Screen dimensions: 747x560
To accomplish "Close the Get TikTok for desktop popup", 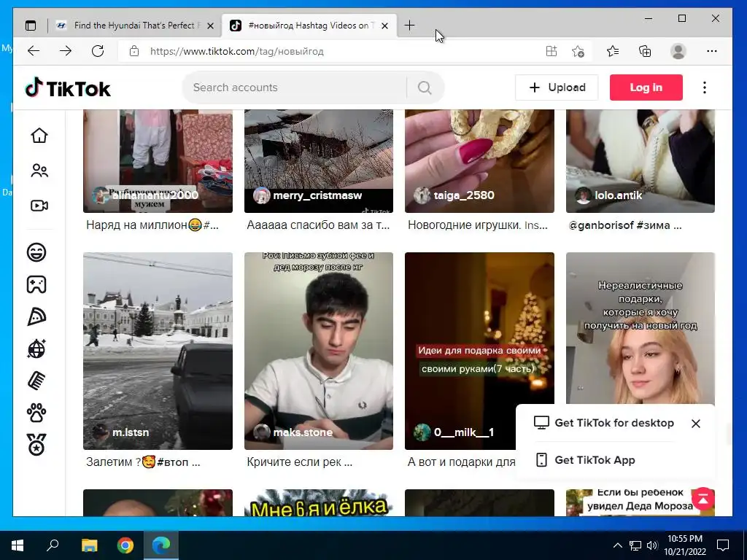I will tap(695, 424).
